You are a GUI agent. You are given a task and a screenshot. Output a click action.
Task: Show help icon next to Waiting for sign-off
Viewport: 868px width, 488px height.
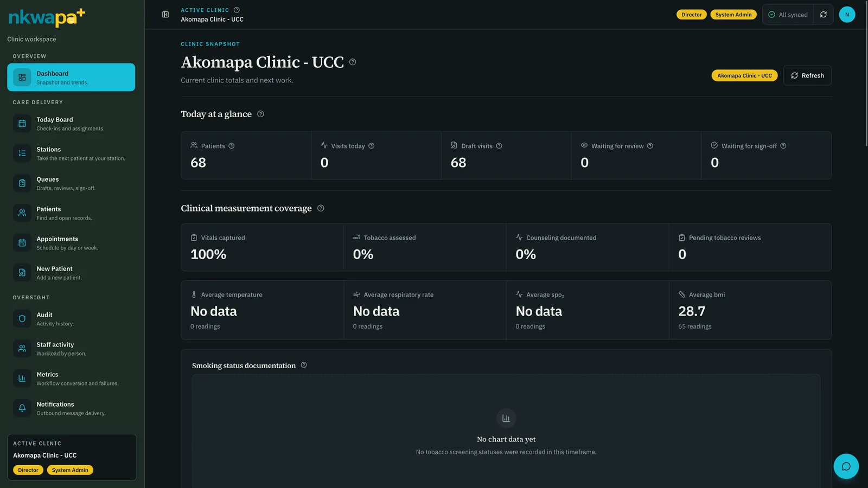783,146
